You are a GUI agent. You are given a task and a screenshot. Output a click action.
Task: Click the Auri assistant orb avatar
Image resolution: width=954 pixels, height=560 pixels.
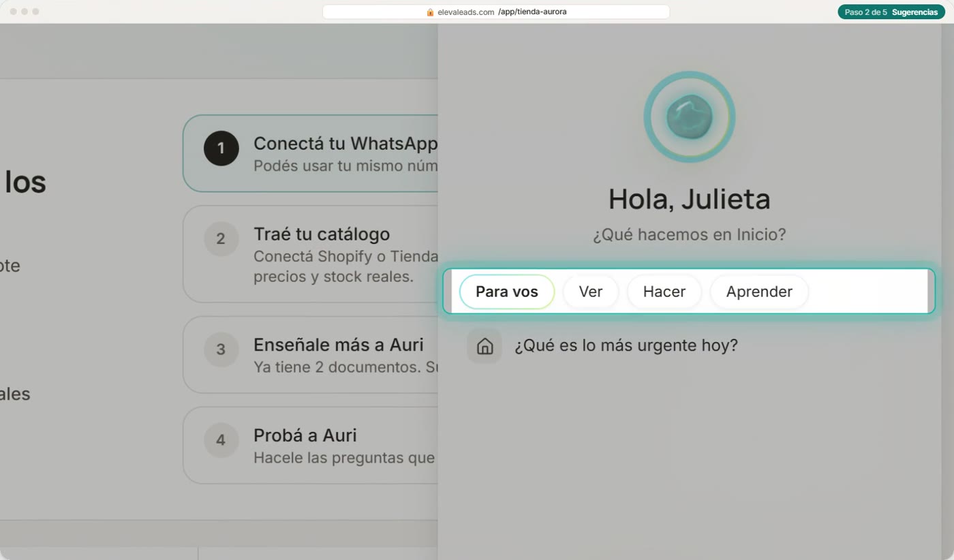(x=690, y=117)
